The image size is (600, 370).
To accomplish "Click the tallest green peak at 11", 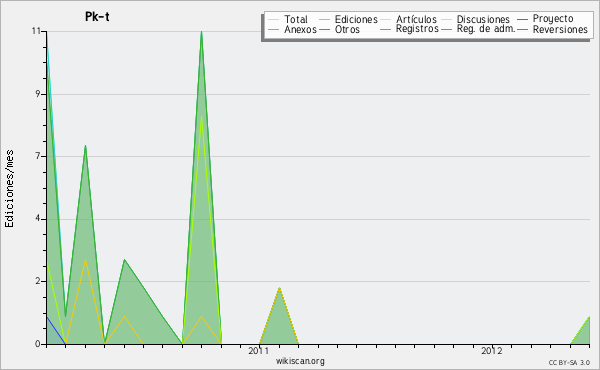I will (x=201, y=33).
